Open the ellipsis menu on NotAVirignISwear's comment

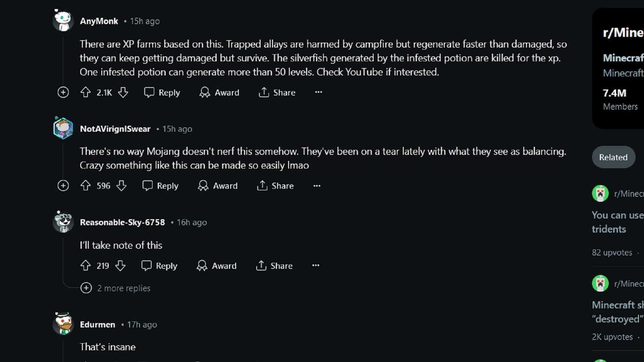pos(317,185)
